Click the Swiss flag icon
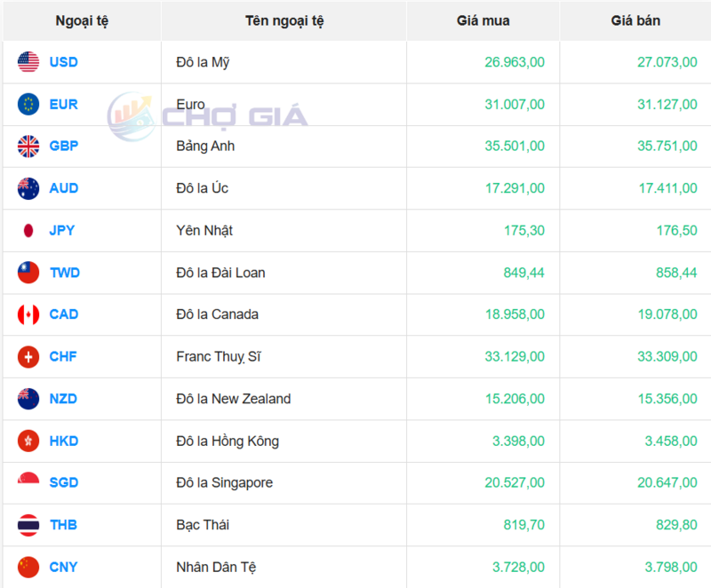Screen dimensions: 711x588 (28, 356)
